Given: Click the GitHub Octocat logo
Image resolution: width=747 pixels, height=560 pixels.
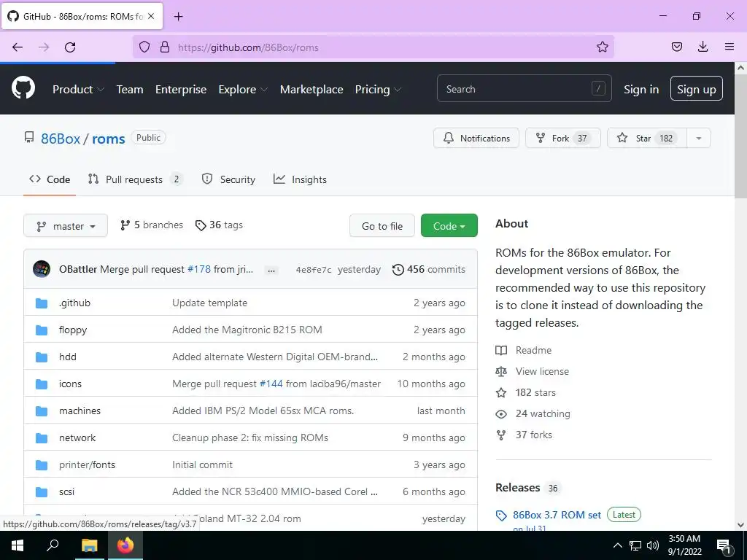Looking at the screenshot, I should [x=23, y=88].
